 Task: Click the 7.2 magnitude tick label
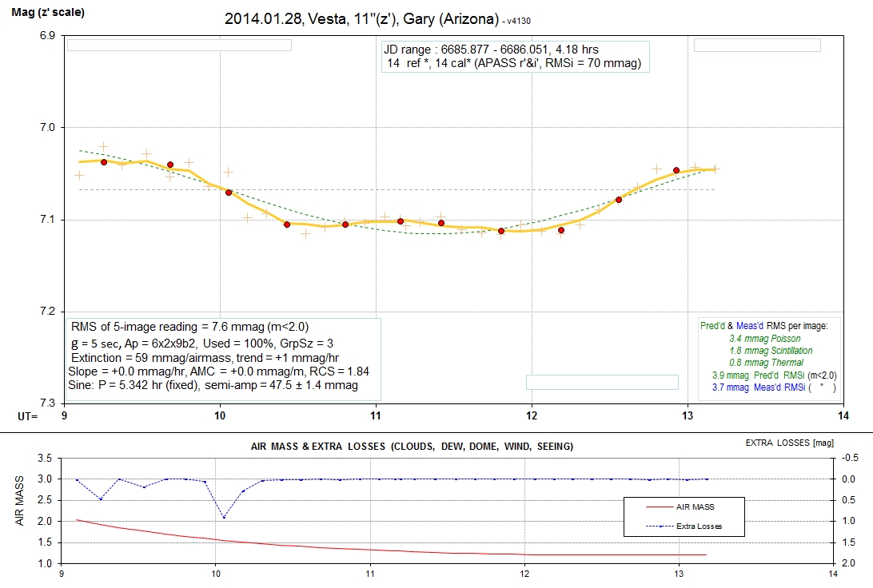tap(48, 312)
